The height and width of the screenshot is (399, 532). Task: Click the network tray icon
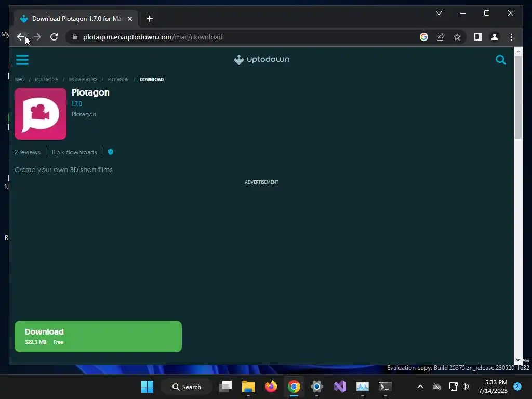[x=453, y=387]
